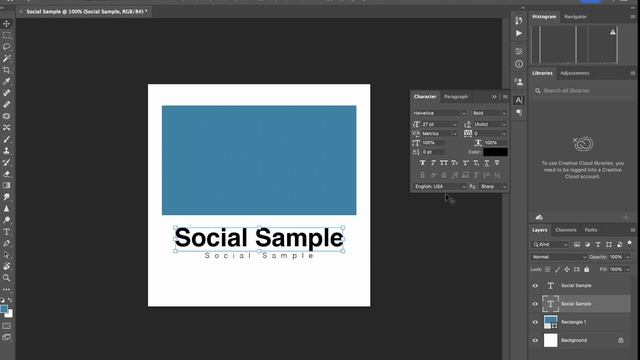The height and width of the screenshot is (360, 640).
Task: Open the Edit Toolbar three-dots menu
Action: 7,289
